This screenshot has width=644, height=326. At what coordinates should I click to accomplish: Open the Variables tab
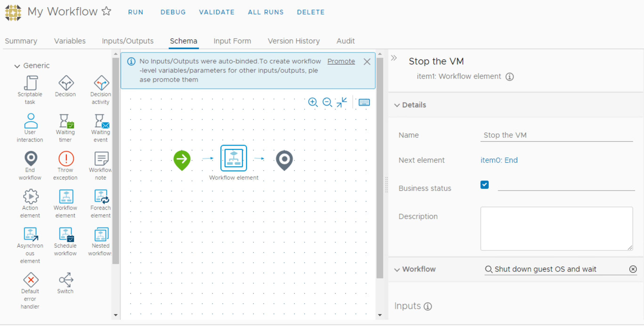point(70,41)
